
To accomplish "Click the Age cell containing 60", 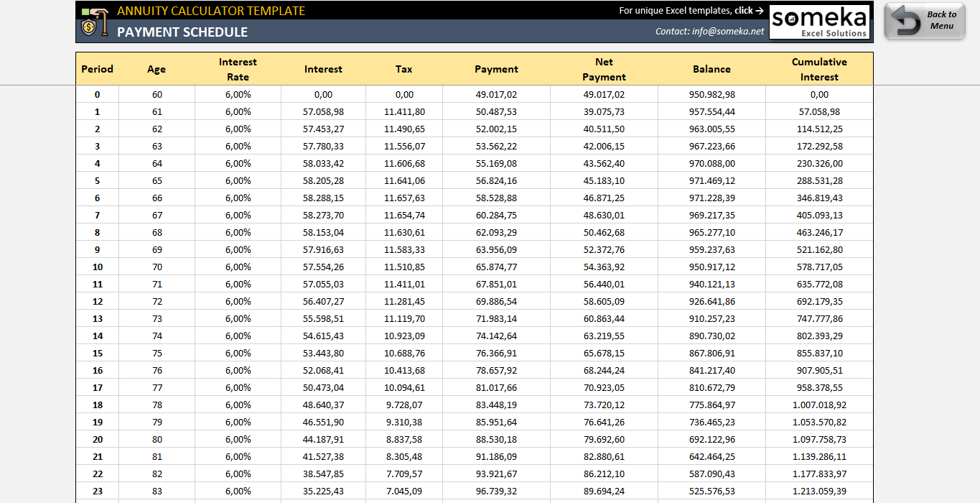I will click(157, 94).
